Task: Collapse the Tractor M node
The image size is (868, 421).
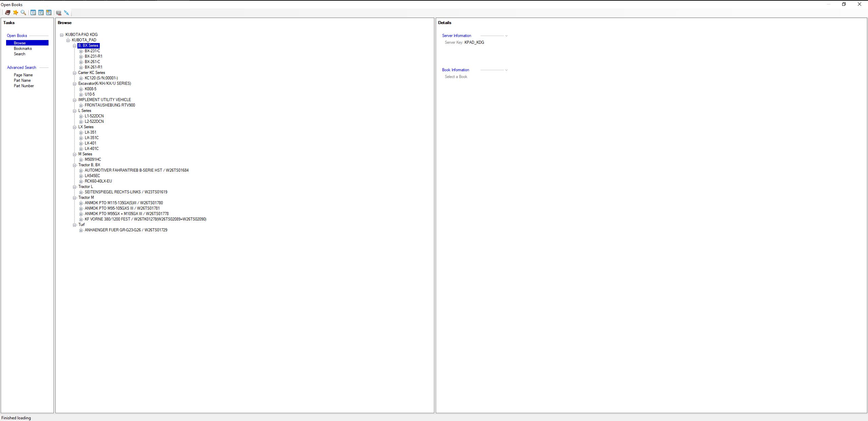Action: click(x=75, y=197)
